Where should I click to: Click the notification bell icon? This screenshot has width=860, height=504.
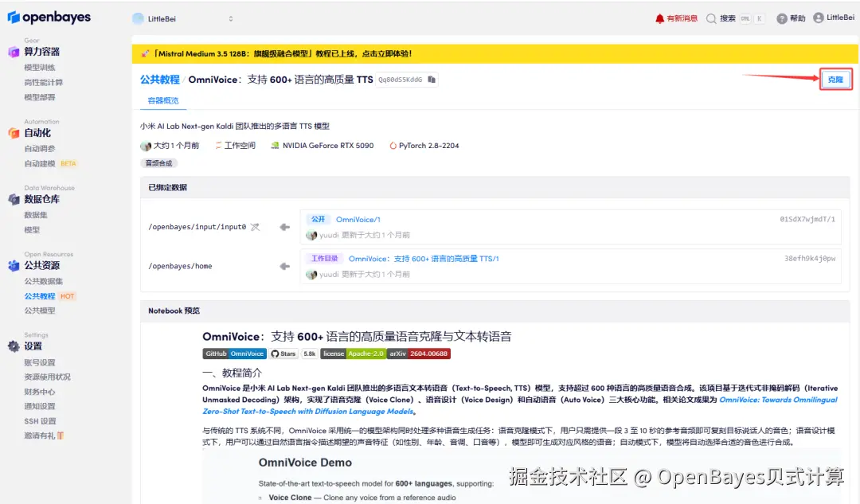click(x=659, y=18)
